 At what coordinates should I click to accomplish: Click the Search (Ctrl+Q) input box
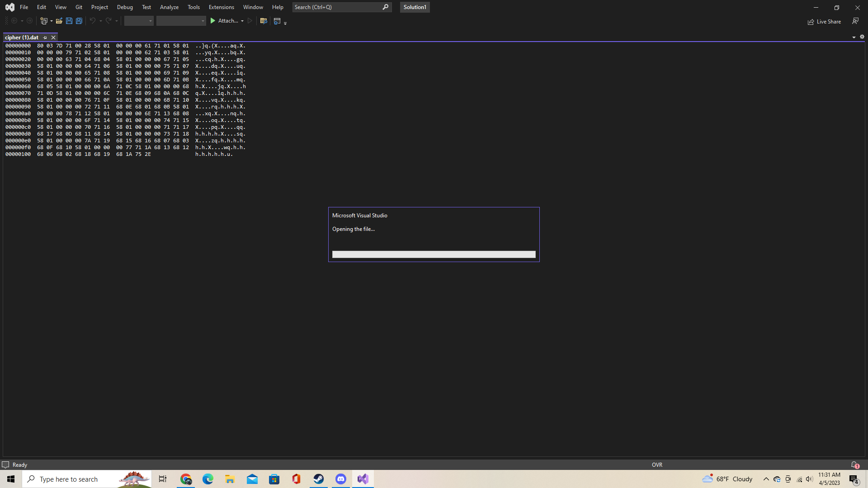click(337, 7)
